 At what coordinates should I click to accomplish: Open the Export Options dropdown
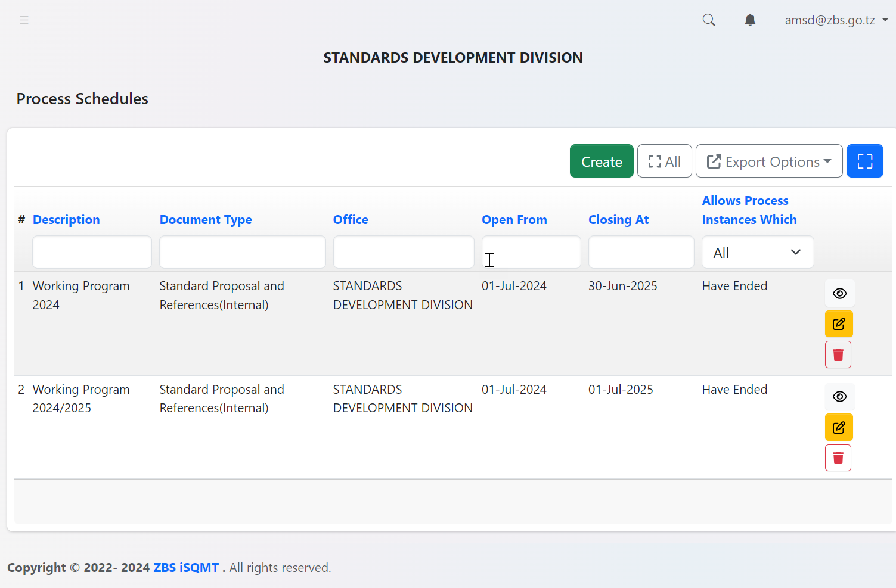768,161
